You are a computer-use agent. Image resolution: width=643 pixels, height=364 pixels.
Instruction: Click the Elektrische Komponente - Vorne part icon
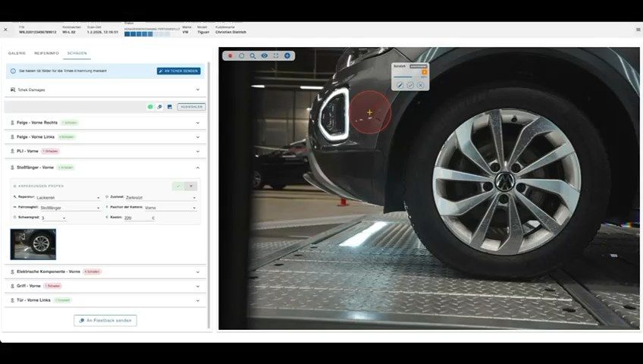pos(12,271)
